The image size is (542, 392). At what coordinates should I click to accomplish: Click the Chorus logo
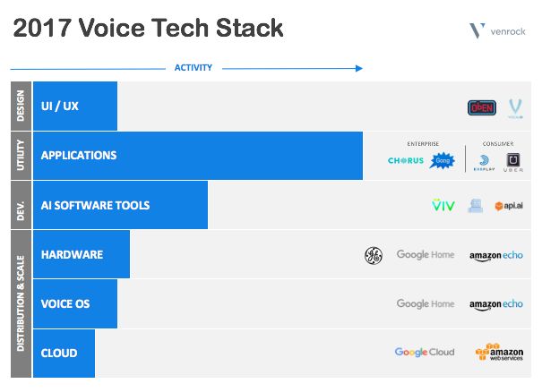click(406, 161)
